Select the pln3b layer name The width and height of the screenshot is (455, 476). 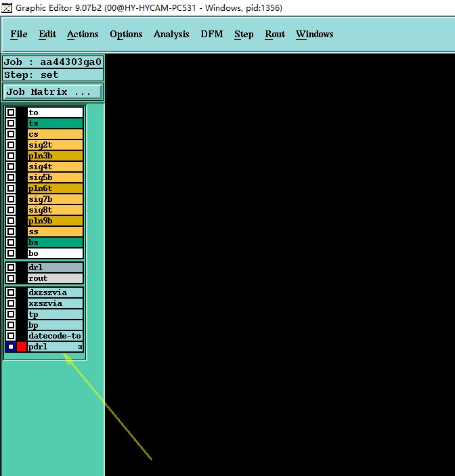[56, 156]
